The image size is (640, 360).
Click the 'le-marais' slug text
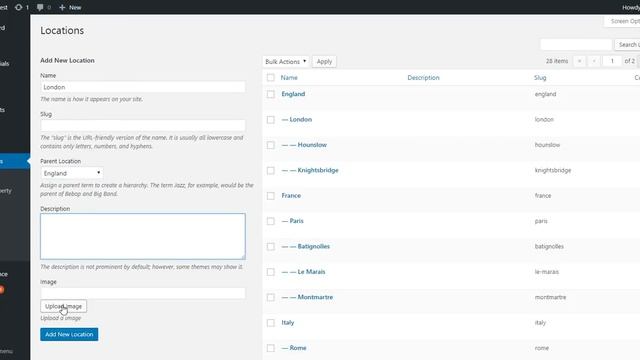click(x=547, y=272)
